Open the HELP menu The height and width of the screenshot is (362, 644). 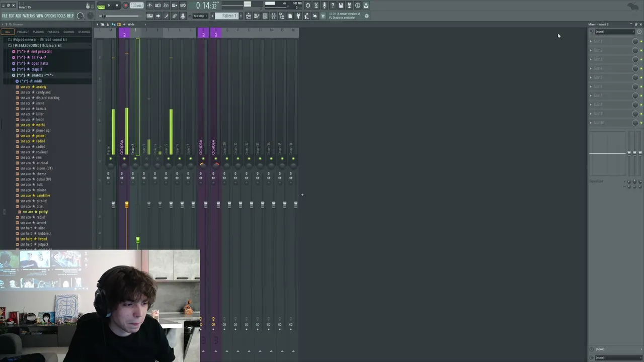point(70,16)
